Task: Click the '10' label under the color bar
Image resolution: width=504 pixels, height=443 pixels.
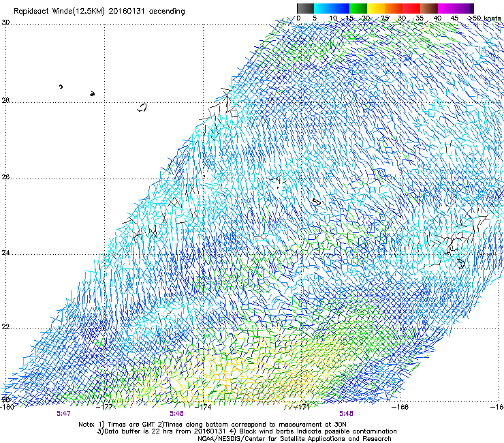Action: (333, 18)
